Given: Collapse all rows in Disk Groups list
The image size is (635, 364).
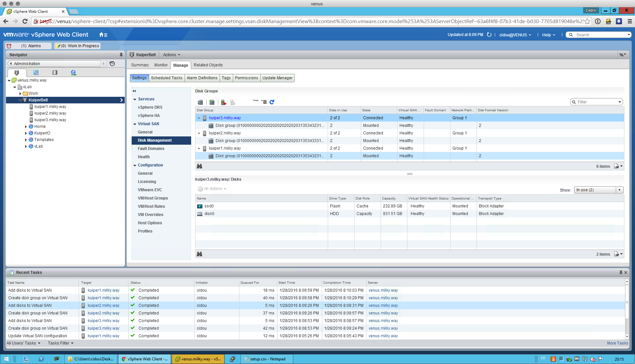Looking at the screenshot, I should (256, 101).
